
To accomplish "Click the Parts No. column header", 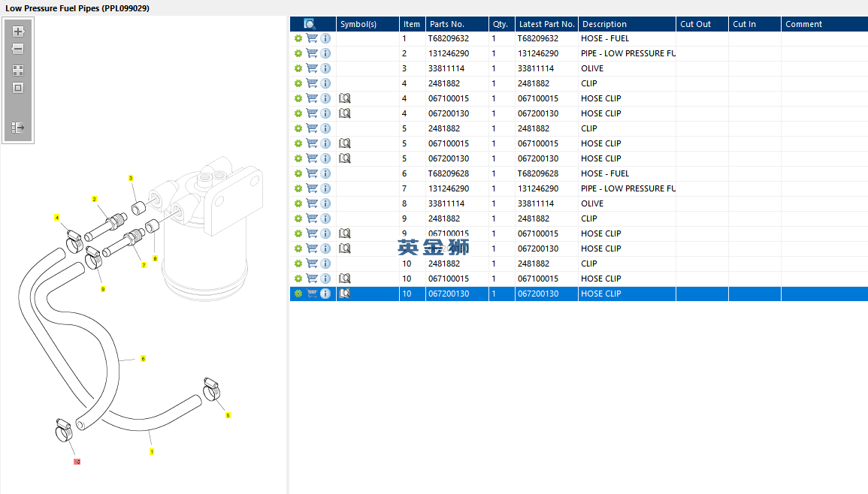I will tap(457, 24).
